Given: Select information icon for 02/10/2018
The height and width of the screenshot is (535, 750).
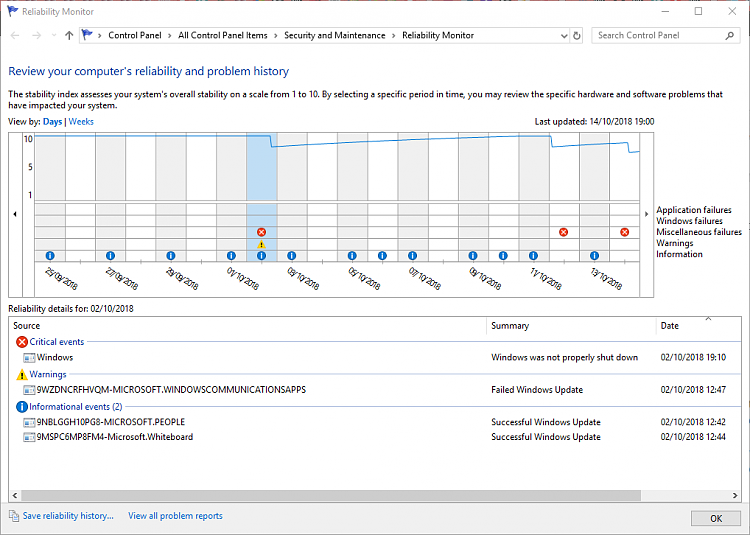Looking at the screenshot, I should coord(261,256).
